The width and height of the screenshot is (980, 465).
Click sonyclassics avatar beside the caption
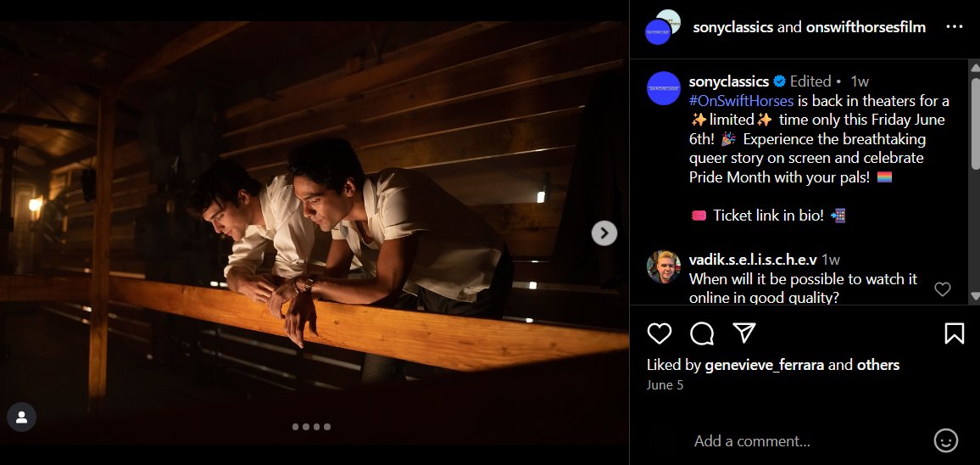[664, 88]
